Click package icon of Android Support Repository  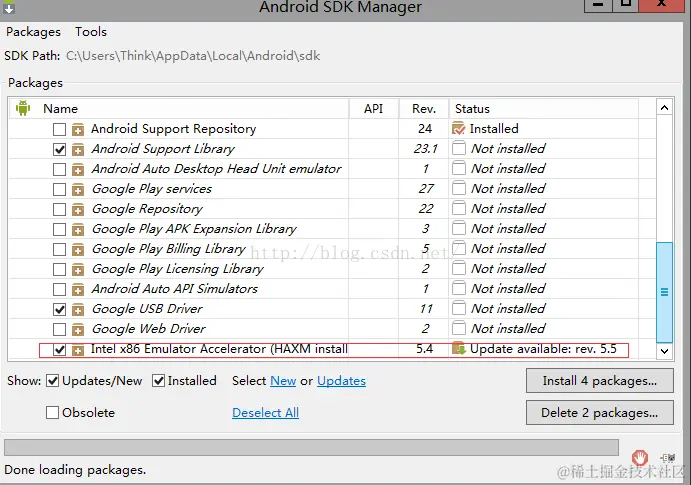(78, 130)
